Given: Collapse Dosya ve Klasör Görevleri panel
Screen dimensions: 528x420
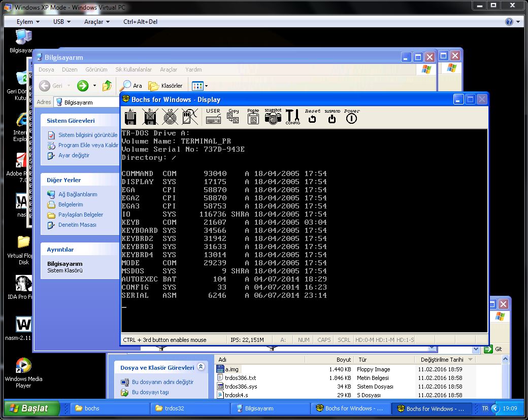Looking at the screenshot, I should click(201, 367).
